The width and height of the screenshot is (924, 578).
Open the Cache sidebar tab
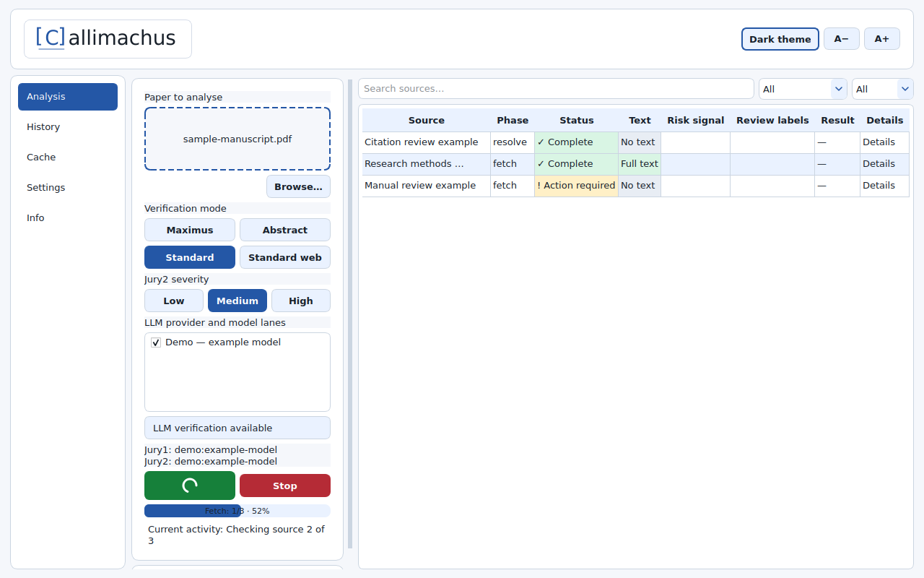(x=68, y=158)
